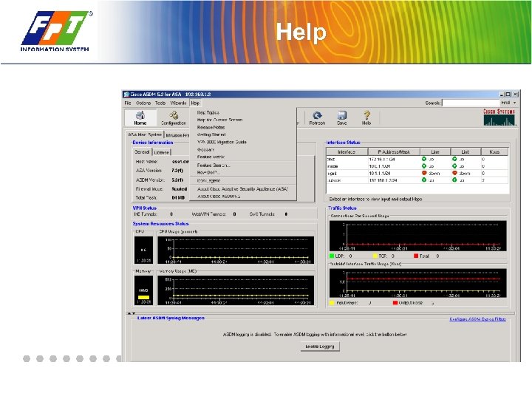Image resolution: width=532 pixels, height=399 pixels.
Task: Open the Options menu
Action: 143,103
